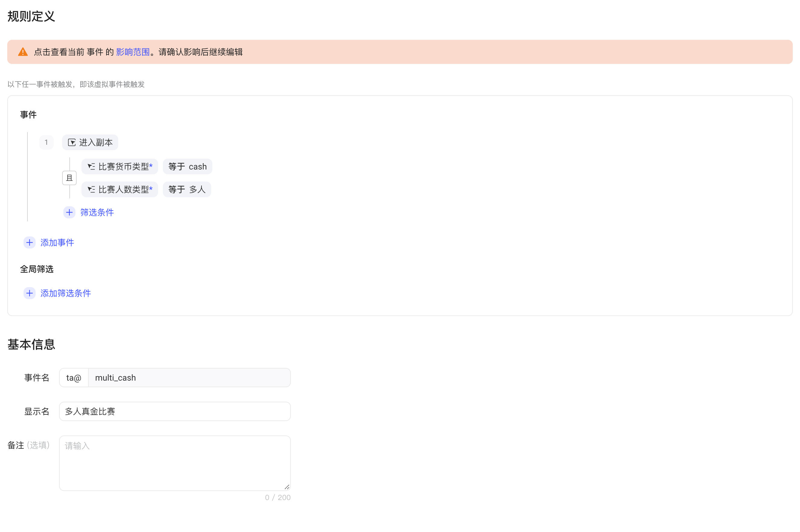This screenshot has height=532, width=800.
Task: Click the ta@ prefix of event name
Action: [x=74, y=378]
